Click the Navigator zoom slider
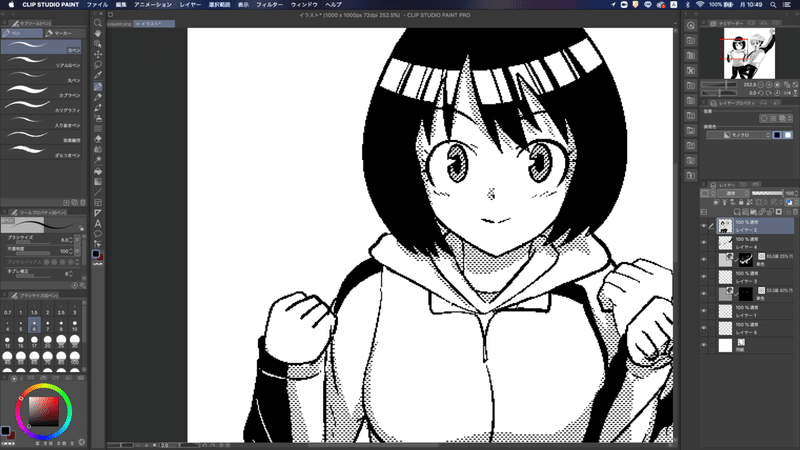Image resolution: width=800 pixels, height=450 pixels. 719,85
